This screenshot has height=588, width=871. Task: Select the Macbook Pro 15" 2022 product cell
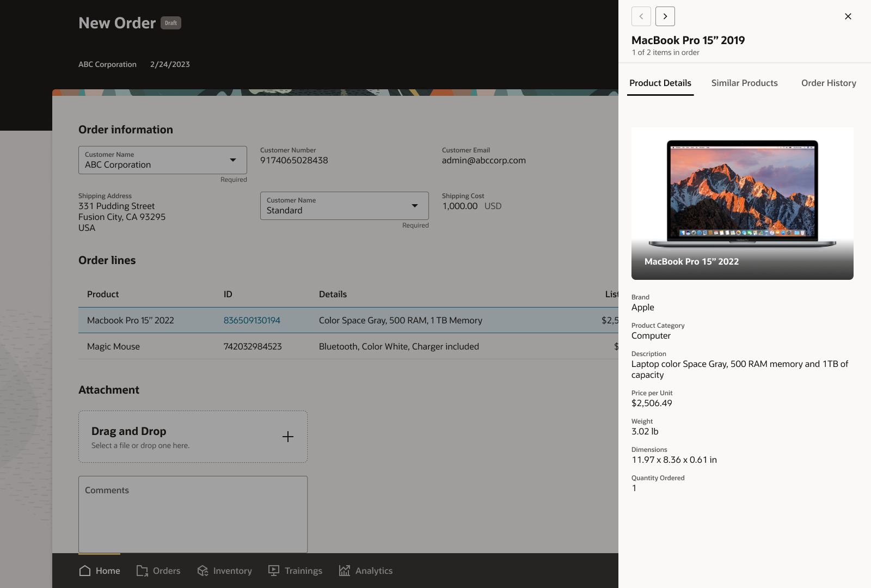tap(131, 321)
